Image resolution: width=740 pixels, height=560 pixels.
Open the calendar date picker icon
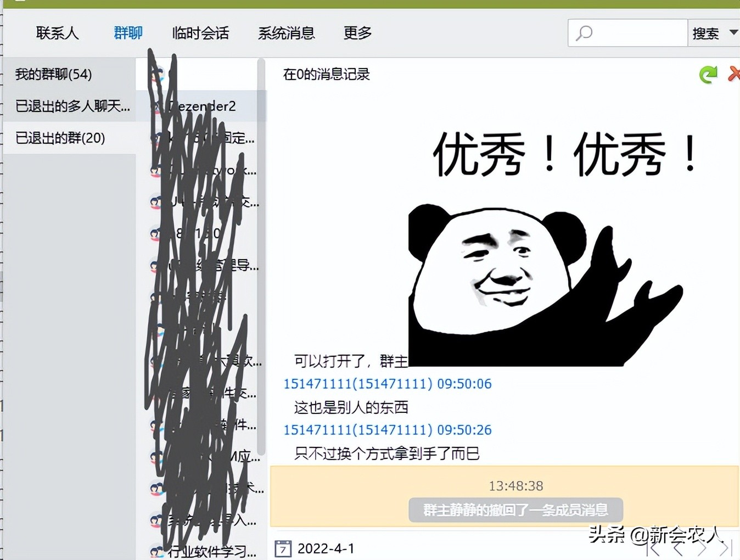283,548
